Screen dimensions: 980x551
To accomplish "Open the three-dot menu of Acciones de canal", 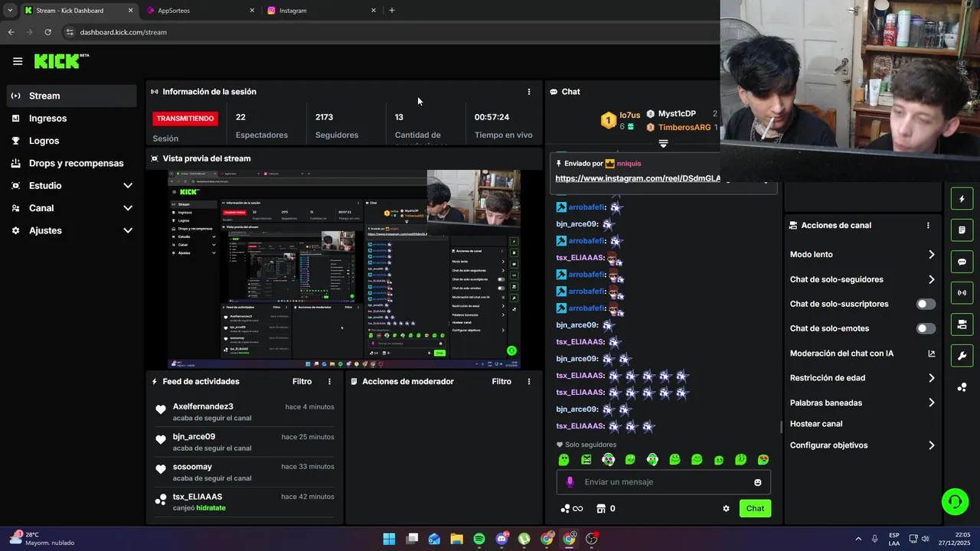I will tap(928, 226).
